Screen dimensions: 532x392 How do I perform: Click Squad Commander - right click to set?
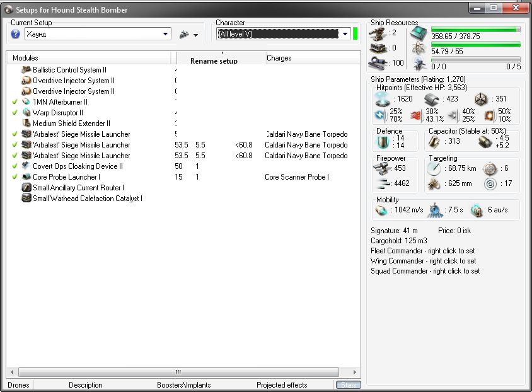coord(425,271)
